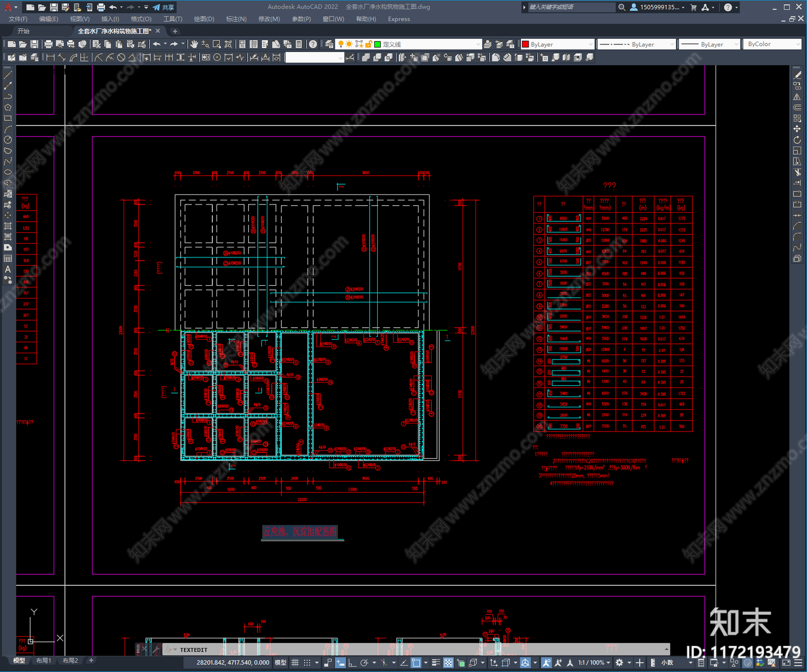Select the Diameter dimension tool
Screen dimensions: 807x672
[121, 57]
